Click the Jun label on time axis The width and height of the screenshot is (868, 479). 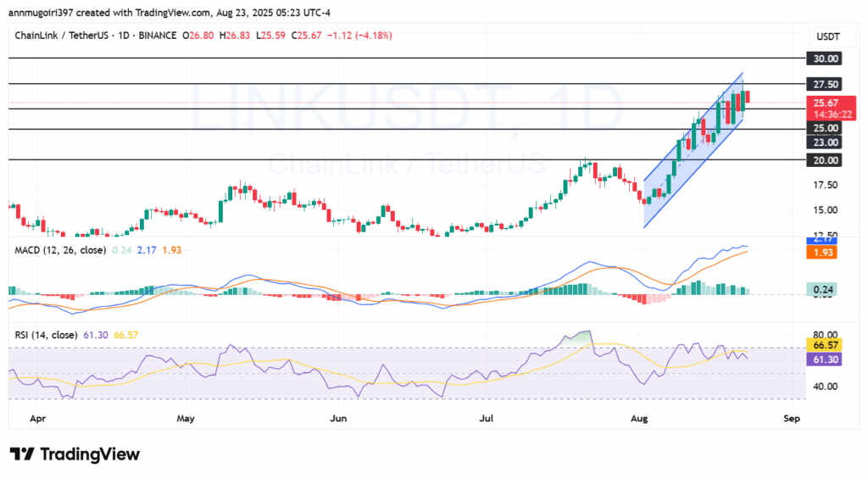point(338,419)
